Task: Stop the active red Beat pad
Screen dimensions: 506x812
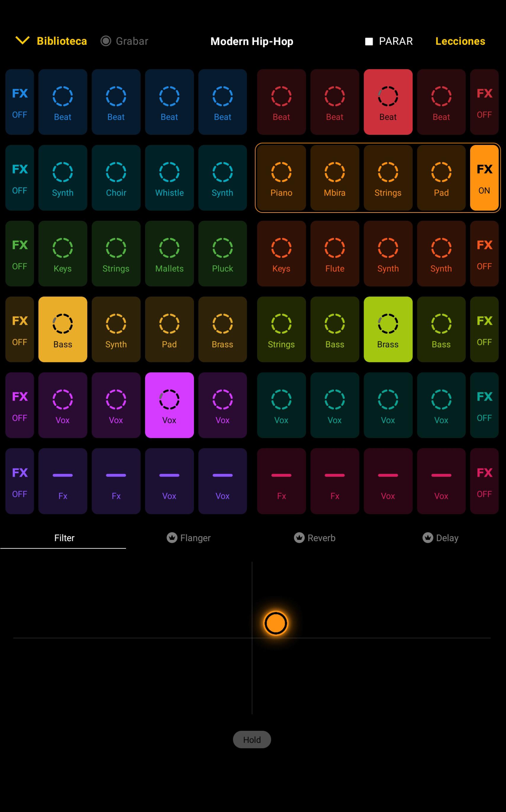Action: click(x=388, y=102)
